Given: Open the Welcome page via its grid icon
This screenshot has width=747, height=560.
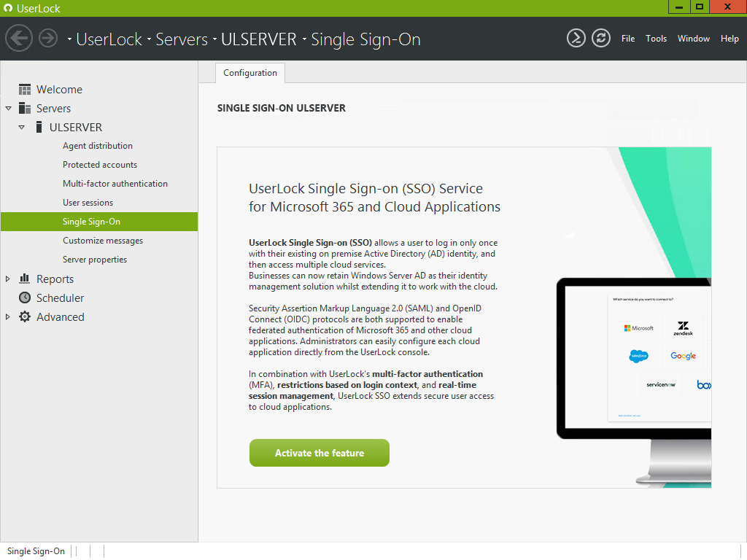Looking at the screenshot, I should pos(24,89).
